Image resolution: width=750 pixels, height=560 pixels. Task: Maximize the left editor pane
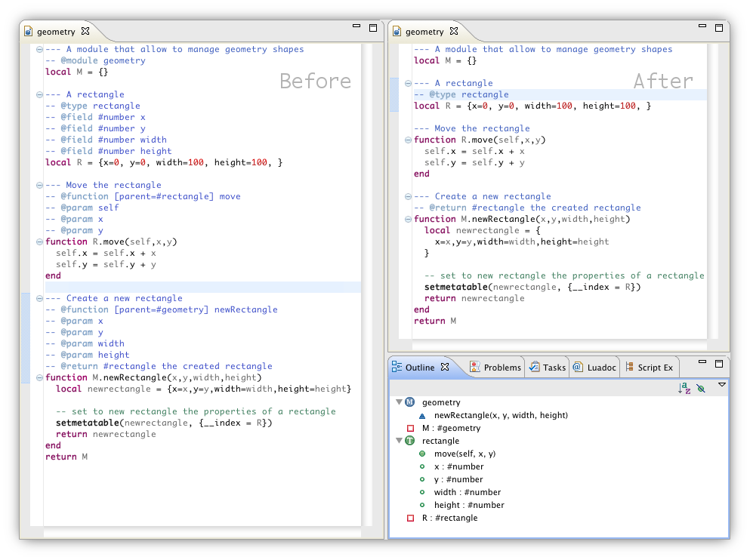(x=373, y=28)
